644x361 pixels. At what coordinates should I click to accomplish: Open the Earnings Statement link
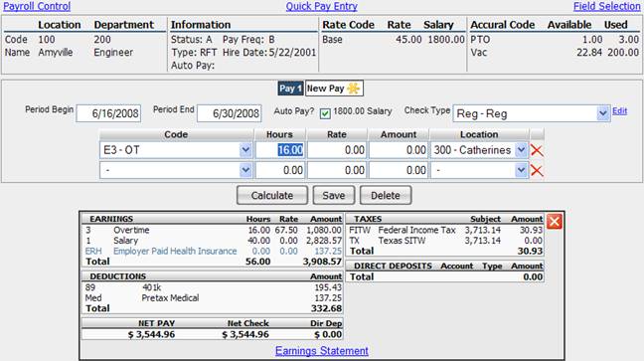(x=322, y=351)
